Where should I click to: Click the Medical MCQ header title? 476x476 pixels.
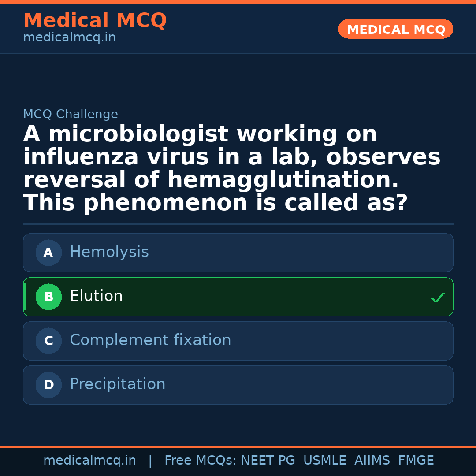pos(95,21)
